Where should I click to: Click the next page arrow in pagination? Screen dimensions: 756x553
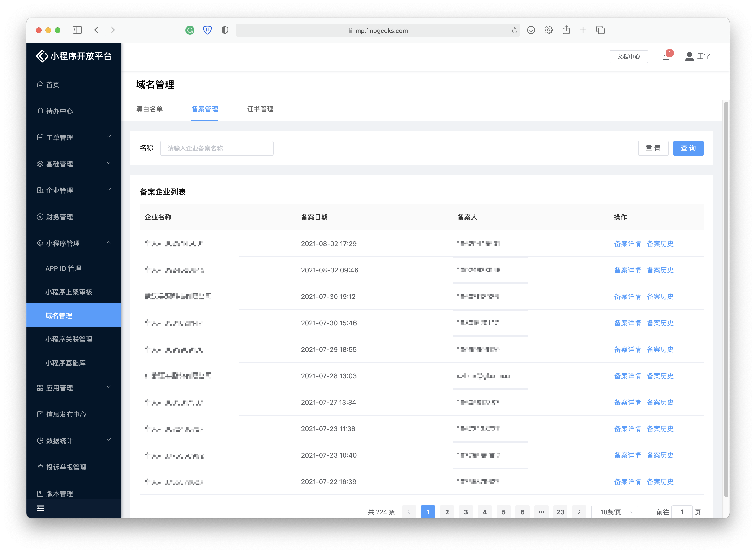[x=579, y=512]
